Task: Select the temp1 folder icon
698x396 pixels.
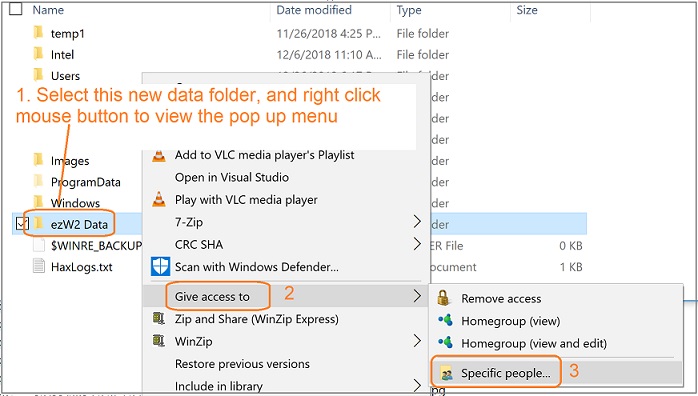Action: click(39, 32)
